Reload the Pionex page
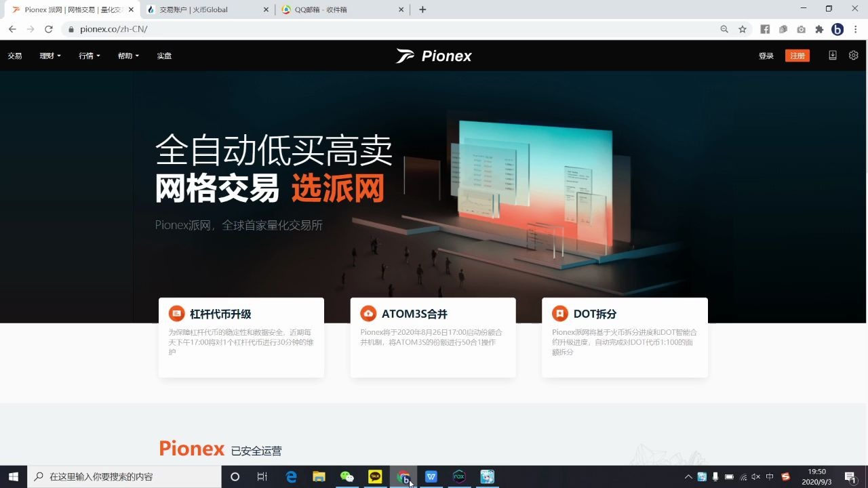This screenshot has width=868, height=488. click(49, 29)
